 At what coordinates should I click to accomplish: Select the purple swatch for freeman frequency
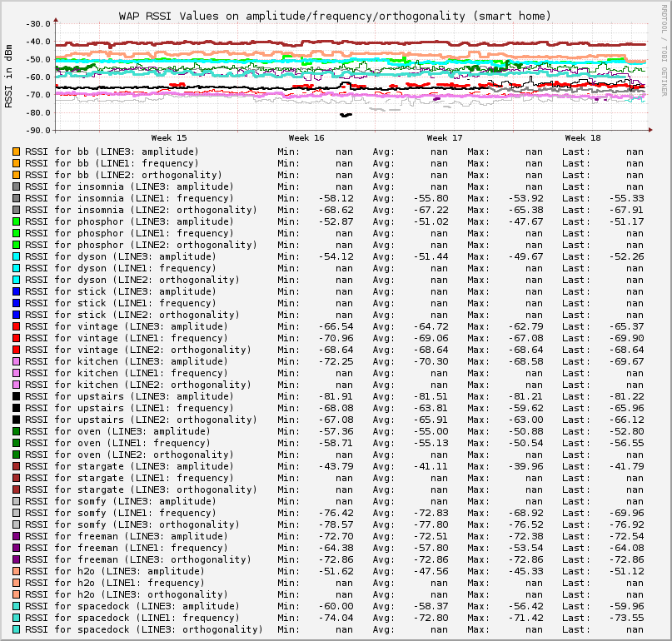tap(17, 548)
